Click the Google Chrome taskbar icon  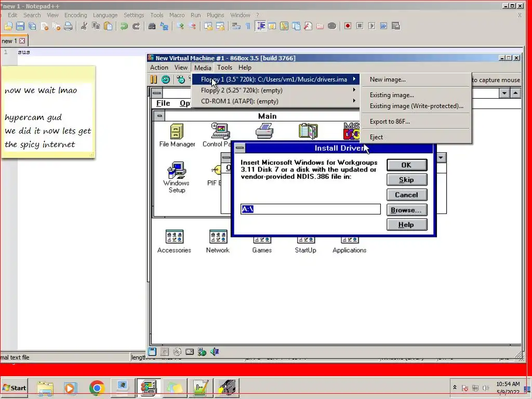97,388
